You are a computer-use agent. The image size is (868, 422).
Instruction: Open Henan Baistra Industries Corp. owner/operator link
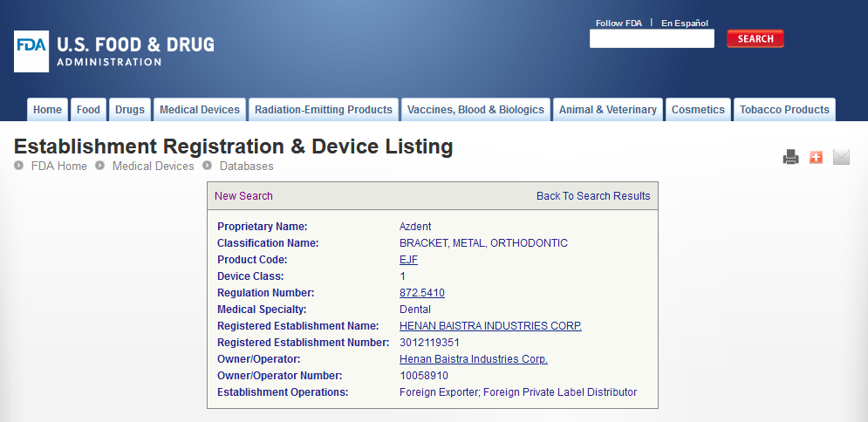tap(474, 359)
